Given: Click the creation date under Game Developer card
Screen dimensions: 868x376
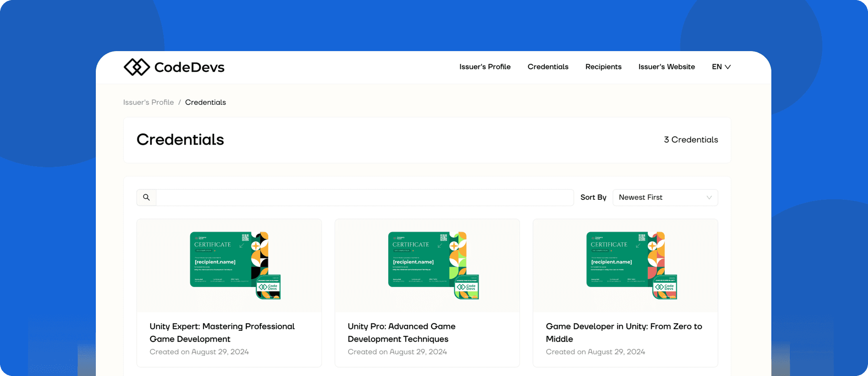Looking at the screenshot, I should (595, 352).
